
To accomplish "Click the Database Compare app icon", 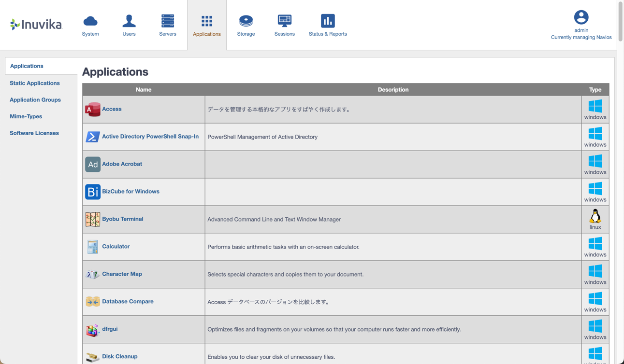I will 93,302.
